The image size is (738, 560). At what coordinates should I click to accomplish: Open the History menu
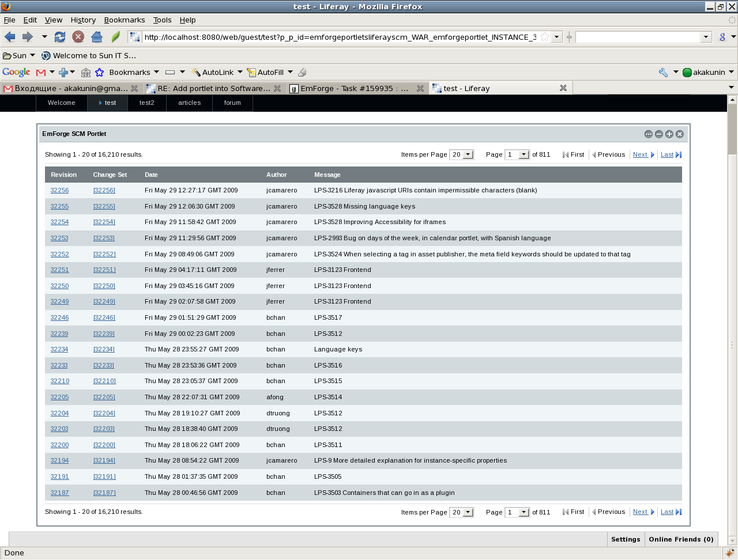click(83, 20)
